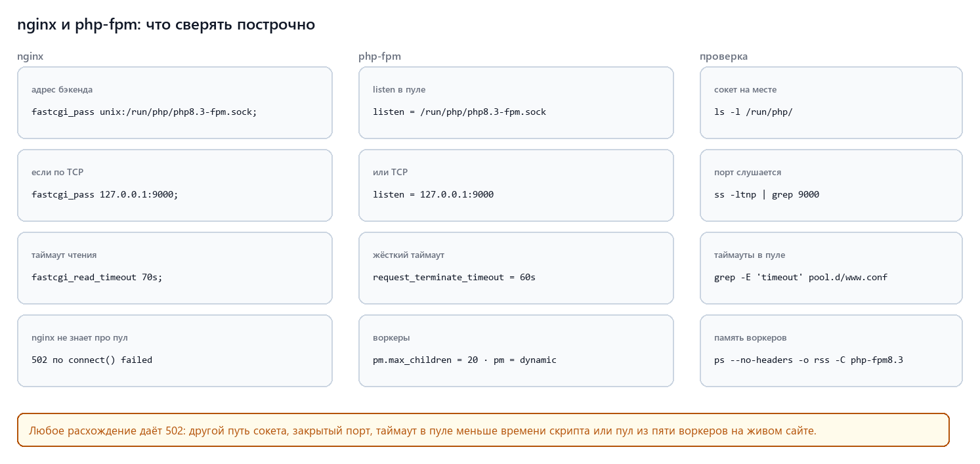This screenshot has width=980, height=464.
Task: Select '502 по connect() failed' text
Action: 92,360
